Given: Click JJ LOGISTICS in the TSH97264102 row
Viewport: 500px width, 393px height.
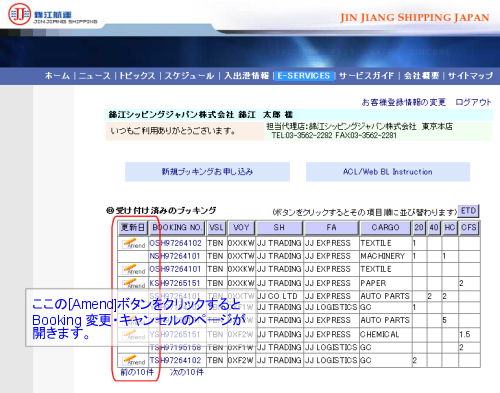Looking at the screenshot, I should coord(331,360).
